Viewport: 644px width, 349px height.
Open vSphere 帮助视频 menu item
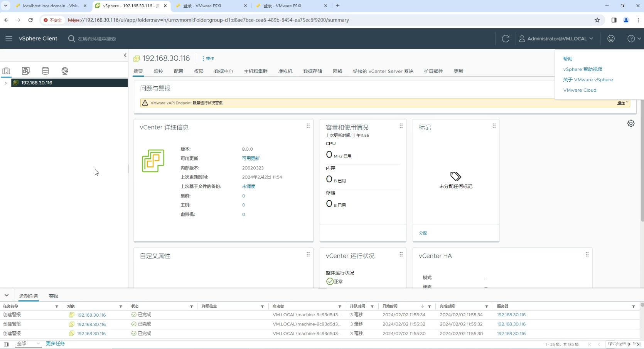pos(583,69)
